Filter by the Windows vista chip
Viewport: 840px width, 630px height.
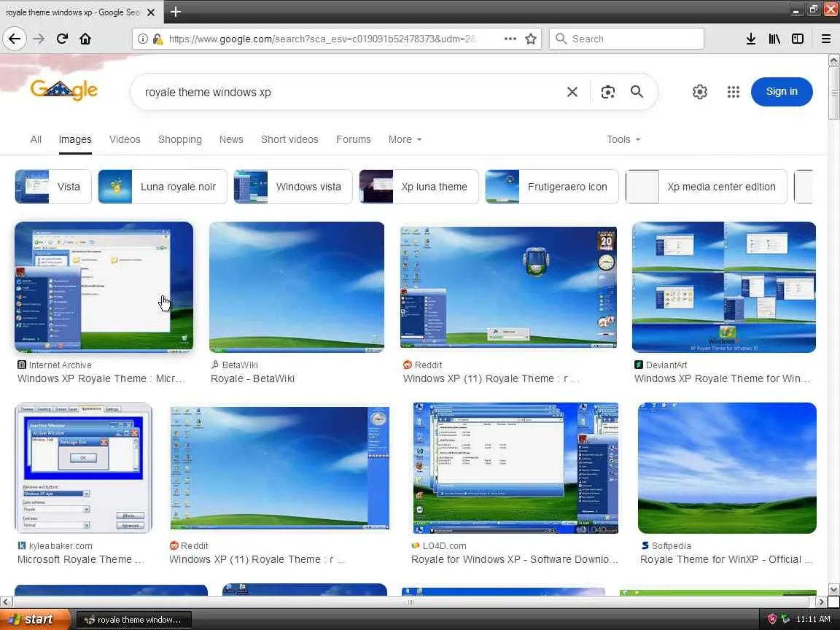point(292,187)
